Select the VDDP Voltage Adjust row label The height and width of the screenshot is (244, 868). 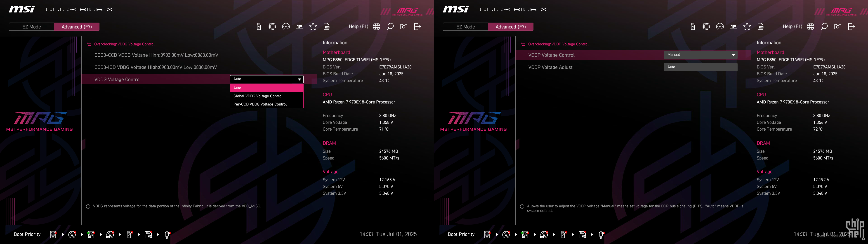550,67
